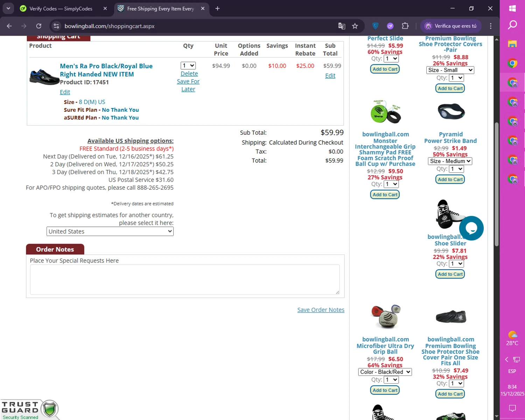The height and width of the screenshot is (420, 525).
Task: Click Monster Interchangeable Grip product image
Action: pos(385,112)
